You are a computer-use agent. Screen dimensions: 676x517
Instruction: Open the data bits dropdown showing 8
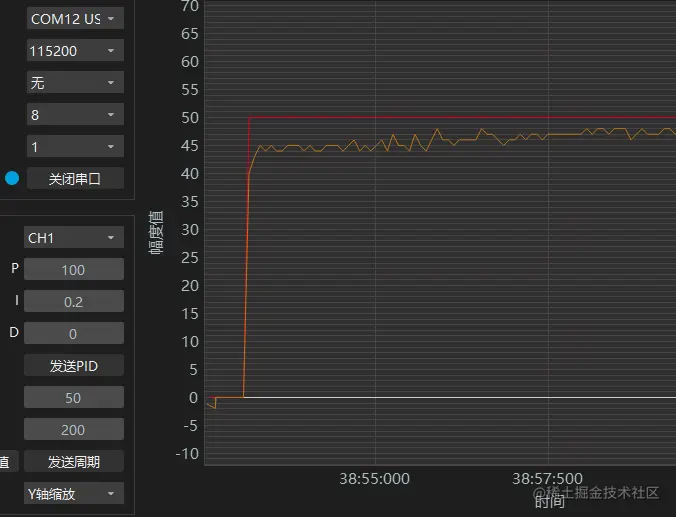tap(75, 114)
